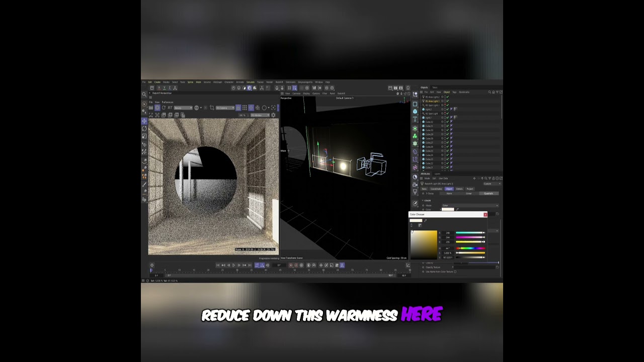The width and height of the screenshot is (644, 362).
Task: Open the Fit Window zoom dropdown
Action: pos(260,115)
